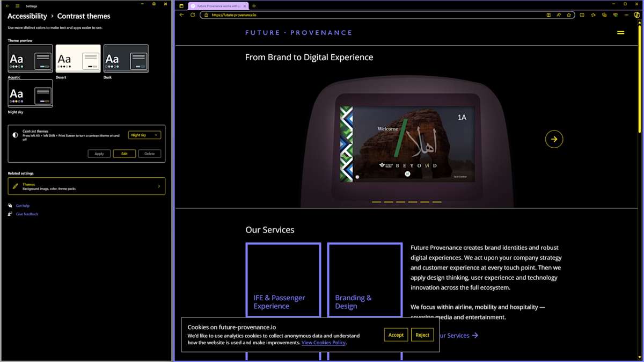
Task: Go back in the Settings window
Action: coord(8,6)
